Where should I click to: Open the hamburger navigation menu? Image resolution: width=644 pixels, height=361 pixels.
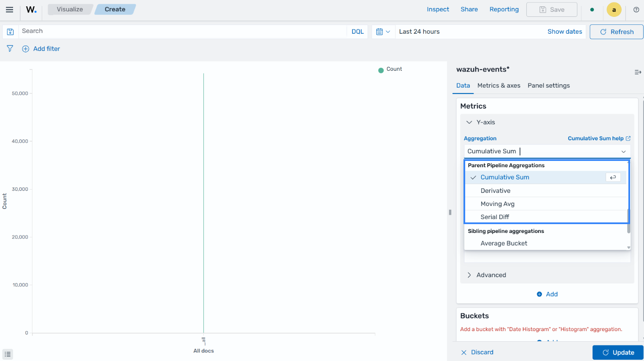9,9
